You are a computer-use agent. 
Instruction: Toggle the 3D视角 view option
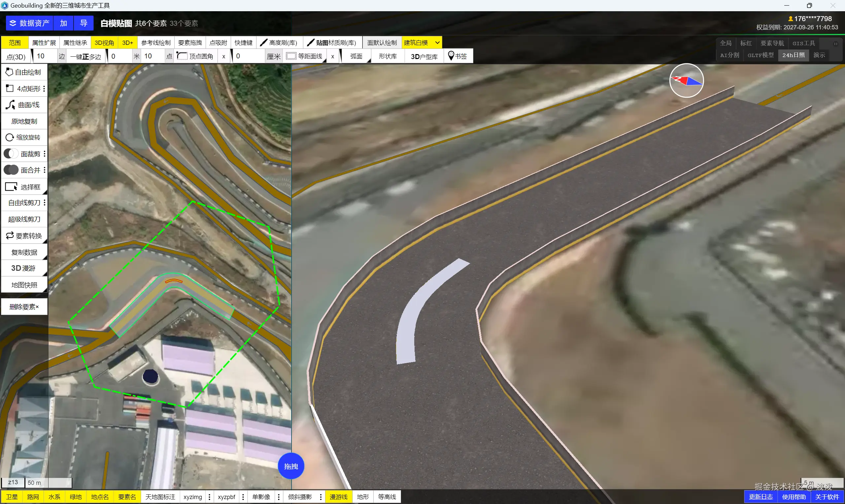tap(104, 43)
